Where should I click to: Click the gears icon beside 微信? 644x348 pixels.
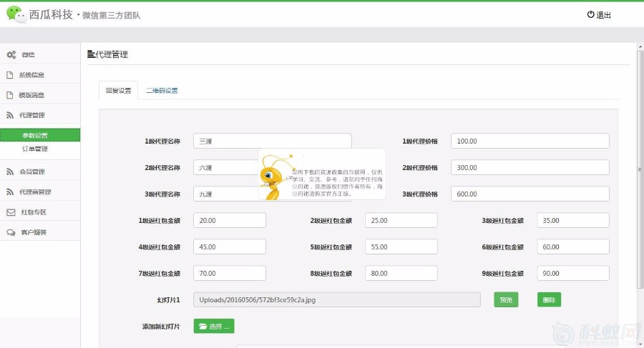click(x=11, y=54)
